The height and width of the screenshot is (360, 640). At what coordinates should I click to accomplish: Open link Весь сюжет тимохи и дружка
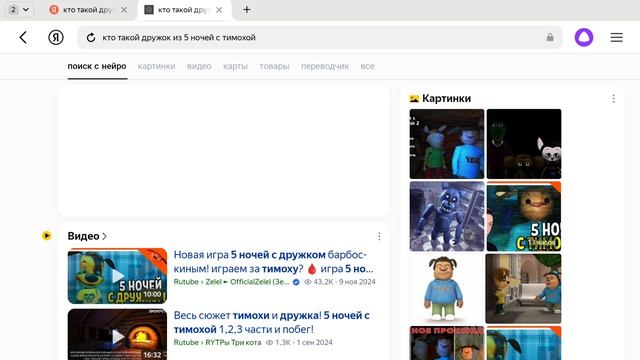point(271,322)
